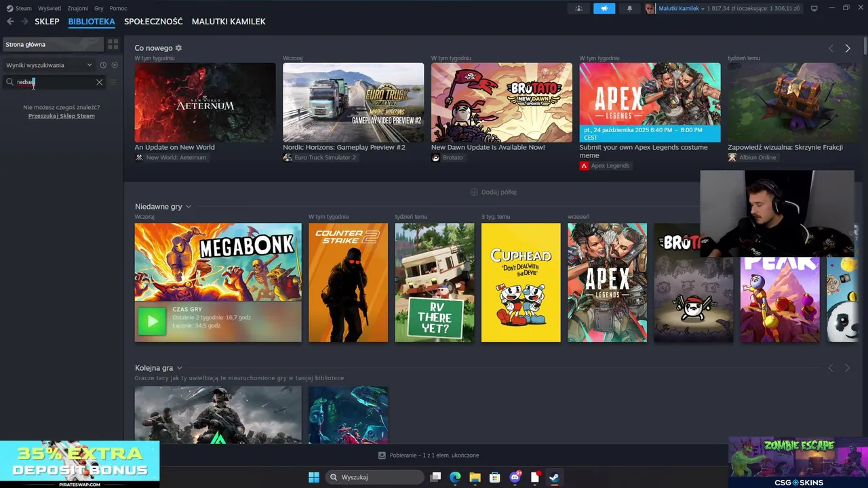
Task: Open the Apex Legends cover in recent games
Action: pos(607,283)
